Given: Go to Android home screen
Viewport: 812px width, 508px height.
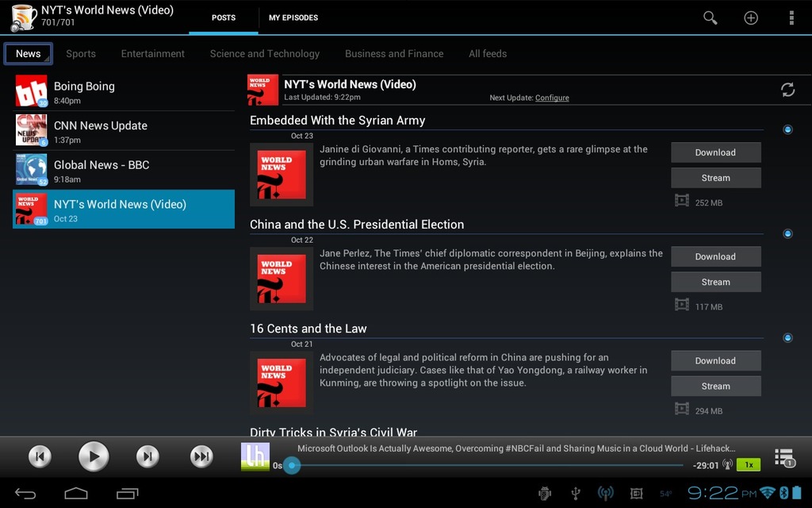Looking at the screenshot, I should click(76, 494).
